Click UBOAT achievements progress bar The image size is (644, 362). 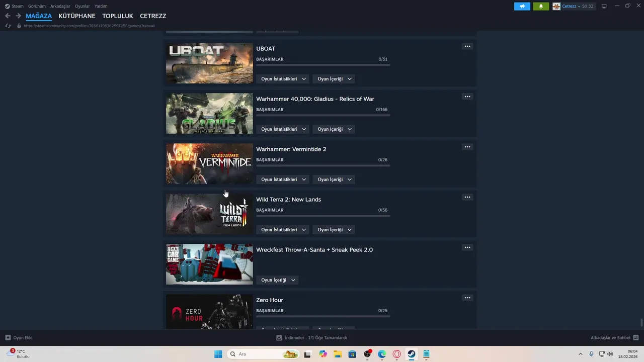click(323, 65)
